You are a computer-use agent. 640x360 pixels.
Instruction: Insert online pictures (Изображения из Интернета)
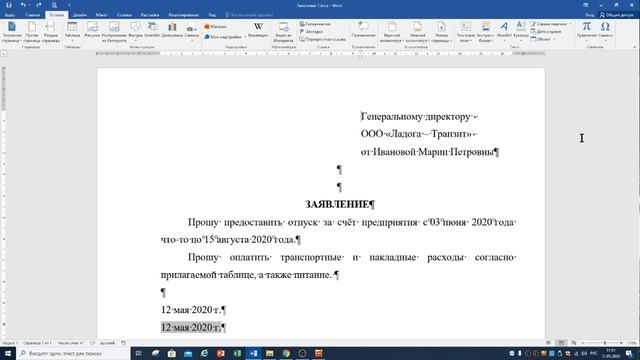[x=114, y=32]
